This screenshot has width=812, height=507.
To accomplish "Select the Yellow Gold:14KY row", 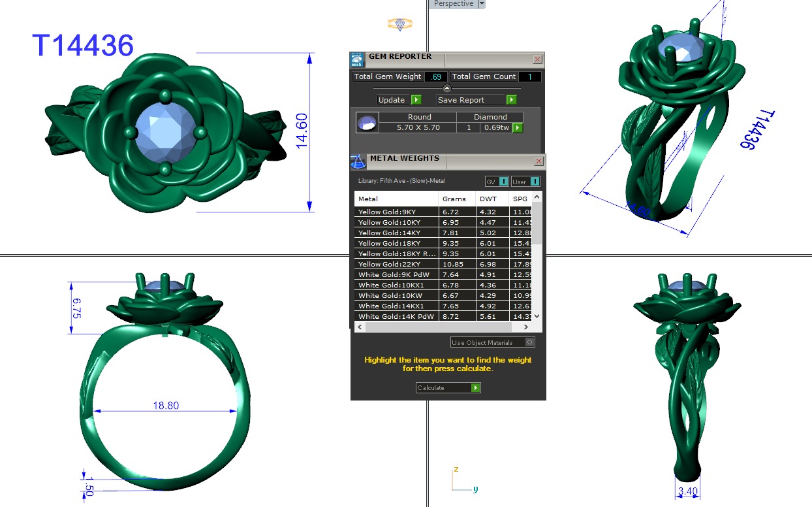I will click(x=396, y=233).
